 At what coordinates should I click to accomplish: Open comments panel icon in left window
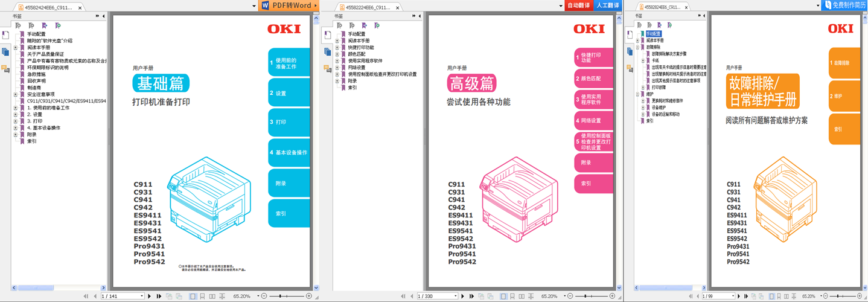5,69
